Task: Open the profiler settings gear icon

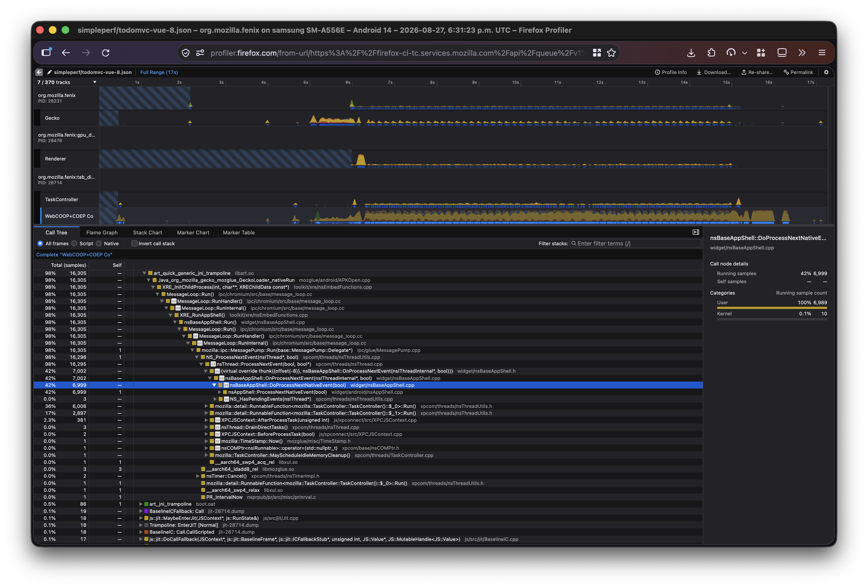Action: click(826, 72)
